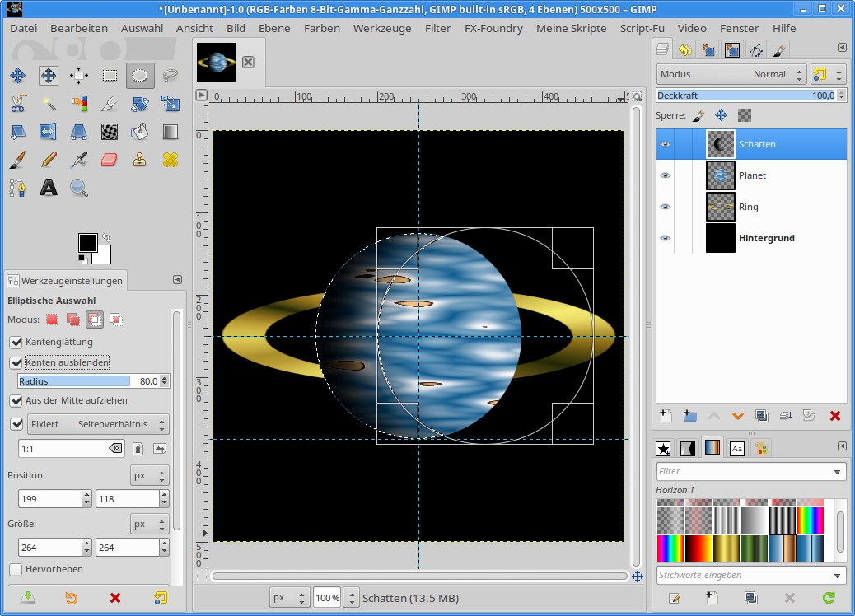The width and height of the screenshot is (855, 616).
Task: Enable the Hervorheben checkbox
Action: (16, 569)
